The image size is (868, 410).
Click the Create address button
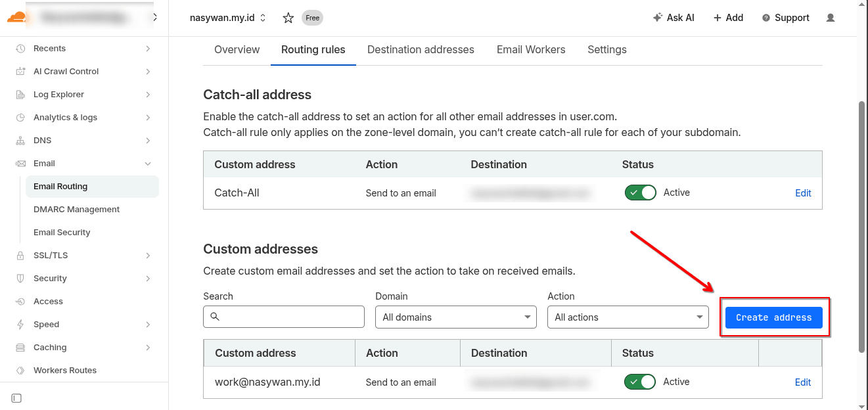773,317
